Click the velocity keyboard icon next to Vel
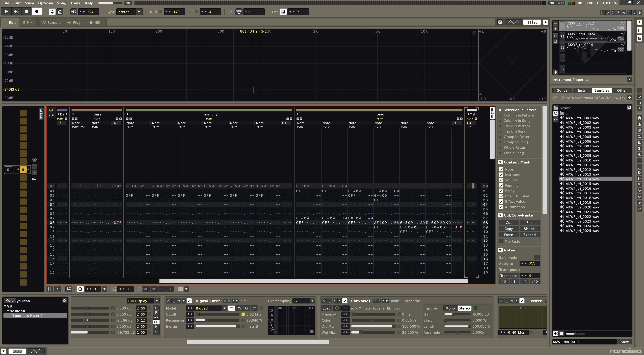 click(x=239, y=12)
